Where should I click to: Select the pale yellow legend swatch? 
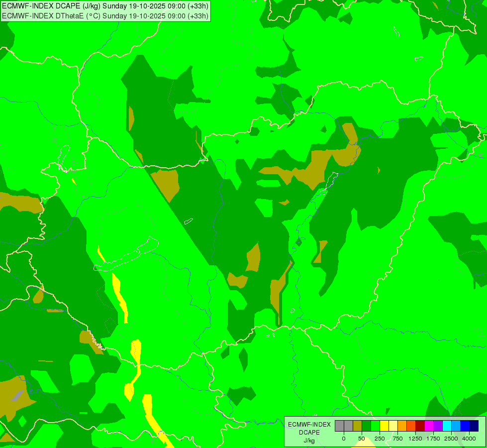pyautogui.click(x=393, y=426)
